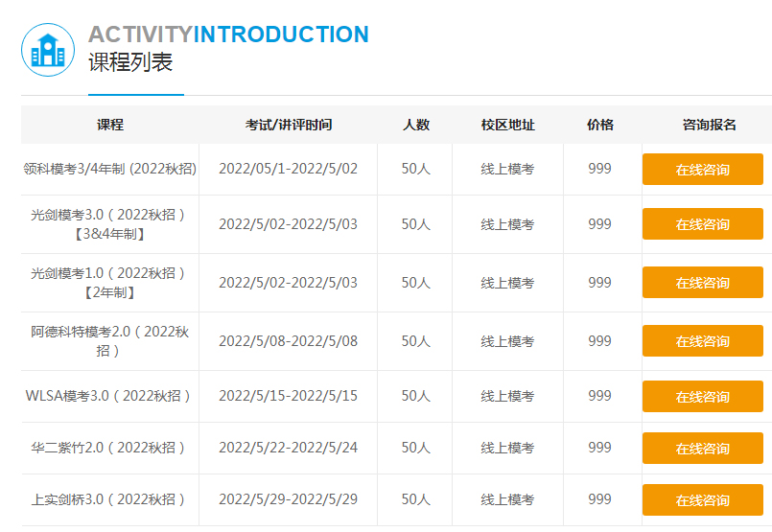The image size is (772, 532).
Task: Click 在线咨询 for 领科模考3/4年制 course
Action: pyautogui.click(x=702, y=170)
